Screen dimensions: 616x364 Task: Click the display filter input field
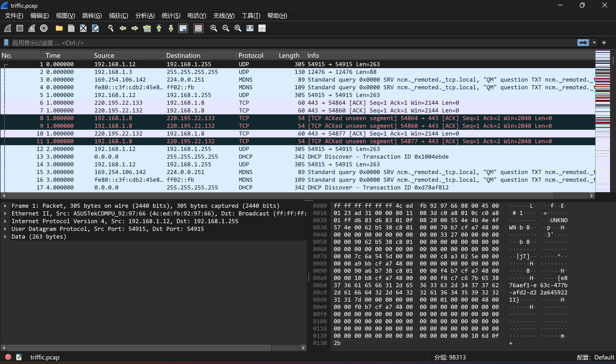293,43
